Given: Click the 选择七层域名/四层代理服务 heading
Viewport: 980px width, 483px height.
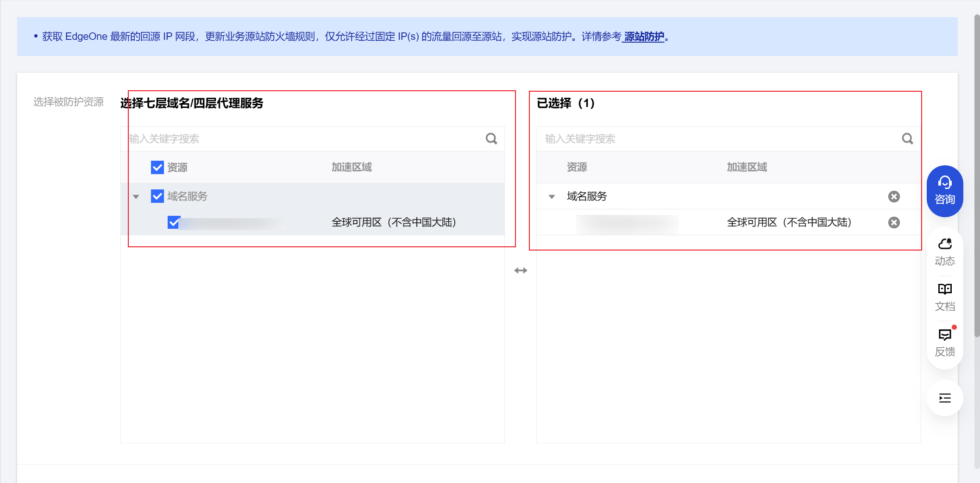Looking at the screenshot, I should pyautogui.click(x=192, y=103).
